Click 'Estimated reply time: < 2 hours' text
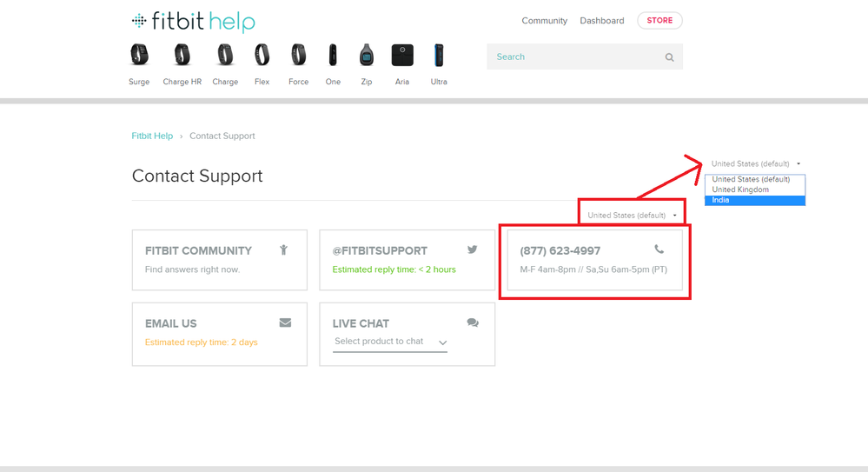The height and width of the screenshot is (472, 868). pyautogui.click(x=394, y=269)
